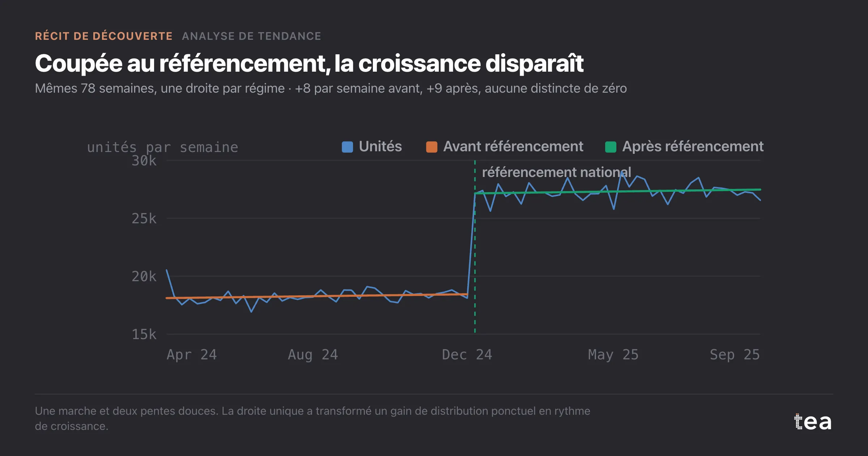Screen dimensions: 868x456
Task: Click the 'référencement national' annotation
Action: pos(557,172)
